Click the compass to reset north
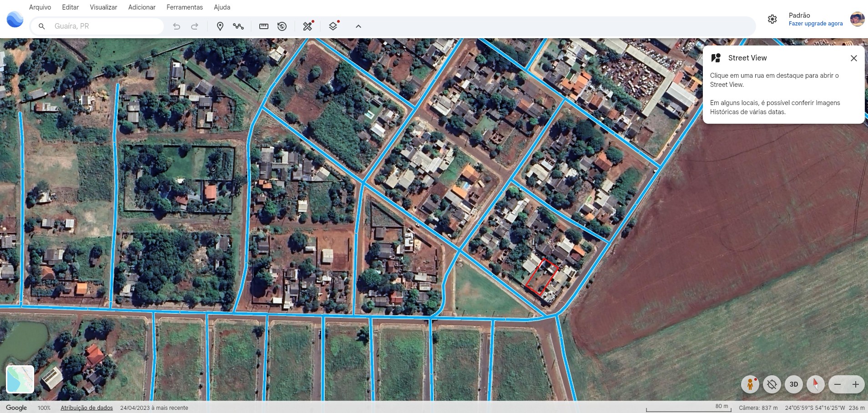 click(815, 384)
